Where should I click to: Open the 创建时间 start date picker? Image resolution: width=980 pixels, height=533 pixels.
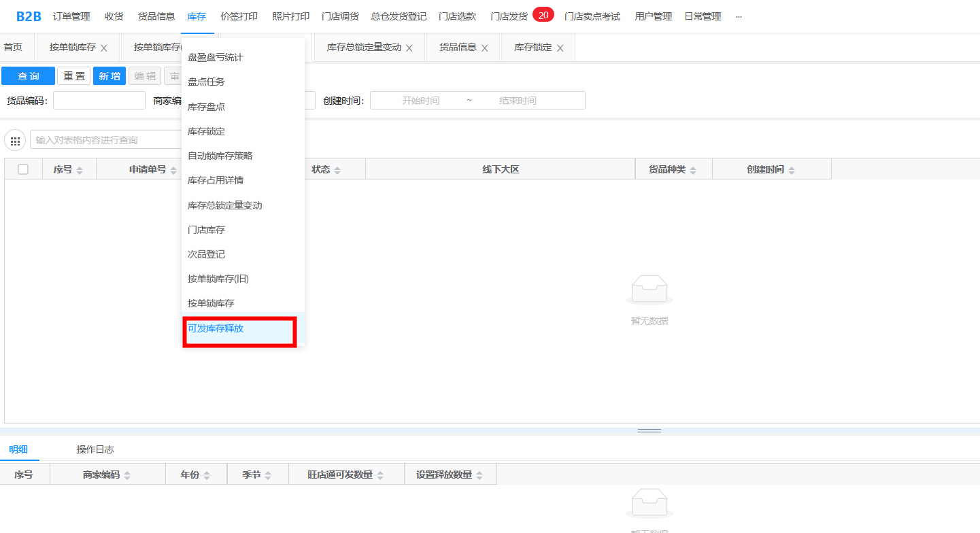(420, 101)
